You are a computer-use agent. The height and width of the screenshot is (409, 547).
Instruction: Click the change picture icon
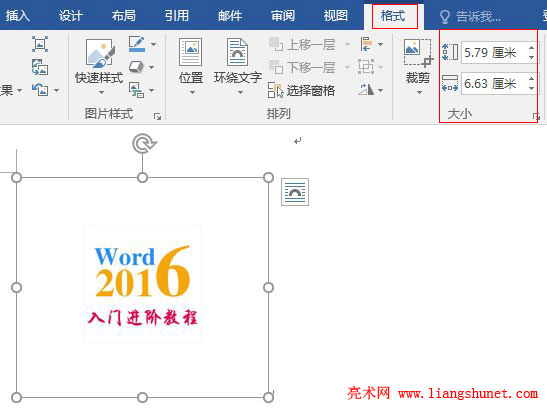click(x=40, y=67)
